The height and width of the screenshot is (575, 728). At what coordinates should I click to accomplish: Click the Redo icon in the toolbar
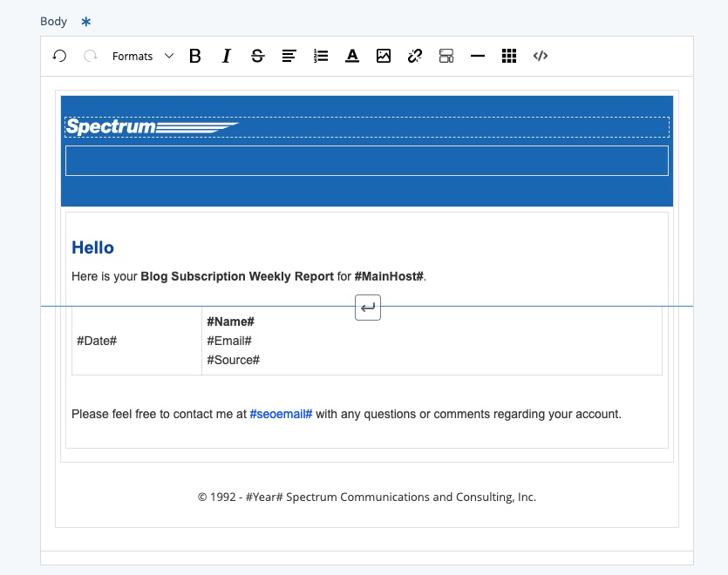click(90, 56)
